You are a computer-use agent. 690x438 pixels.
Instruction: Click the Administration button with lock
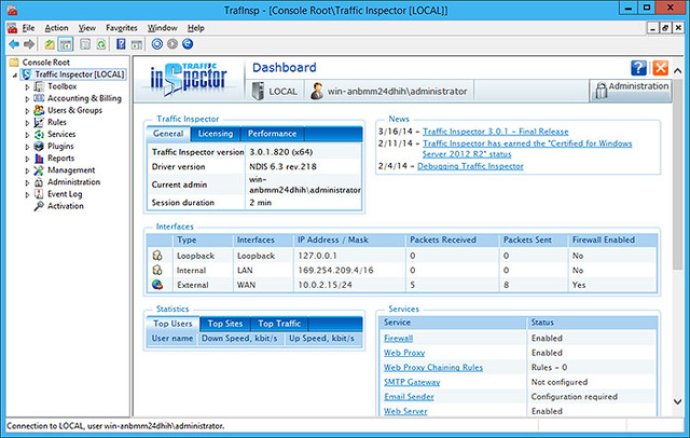631,91
